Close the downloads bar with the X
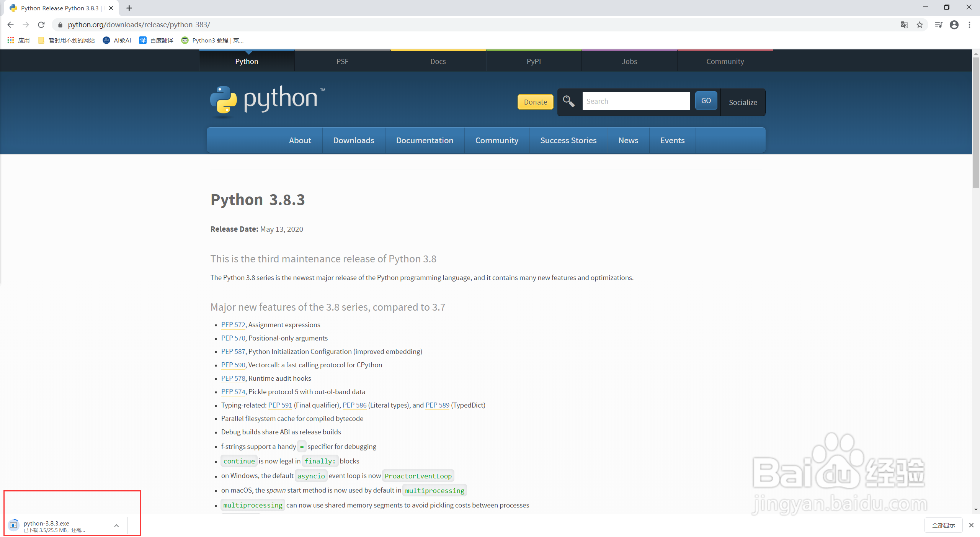980x537 pixels. [x=971, y=525]
